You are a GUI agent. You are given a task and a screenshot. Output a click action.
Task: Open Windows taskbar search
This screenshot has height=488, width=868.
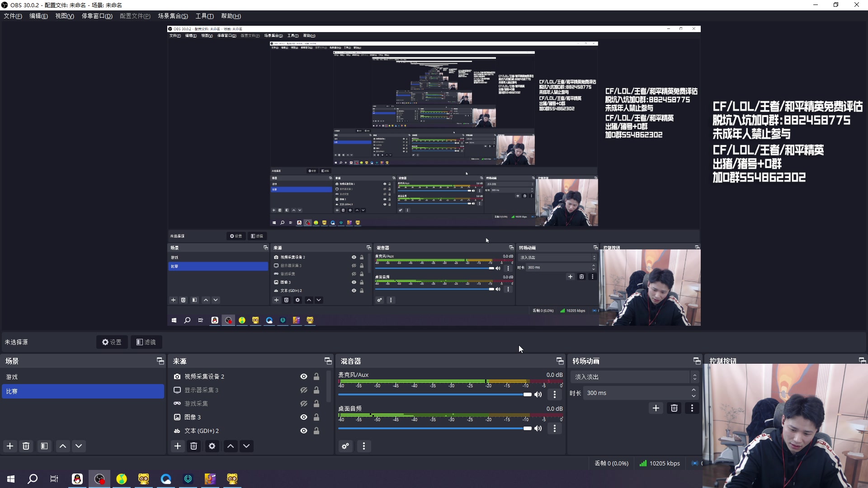point(33,479)
